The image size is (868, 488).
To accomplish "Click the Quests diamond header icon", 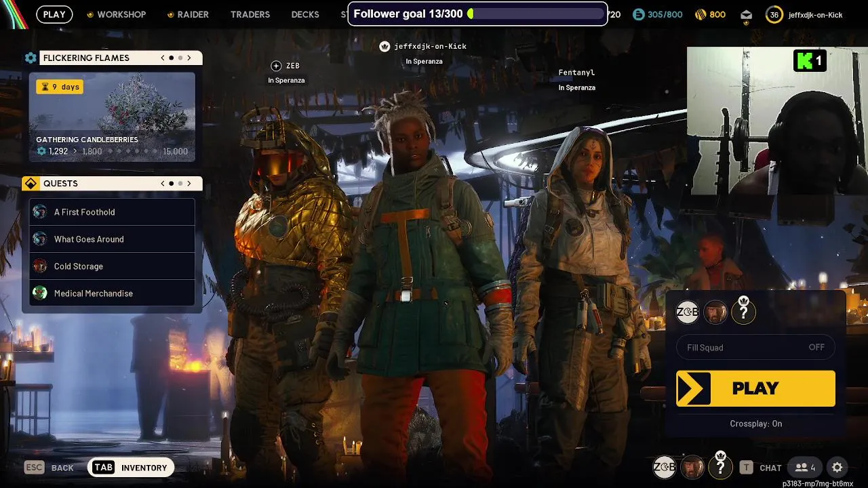I will click(x=31, y=184).
